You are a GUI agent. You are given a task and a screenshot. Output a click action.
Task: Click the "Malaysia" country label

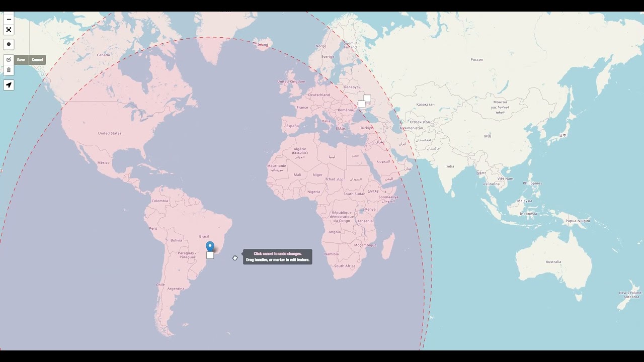(524, 201)
